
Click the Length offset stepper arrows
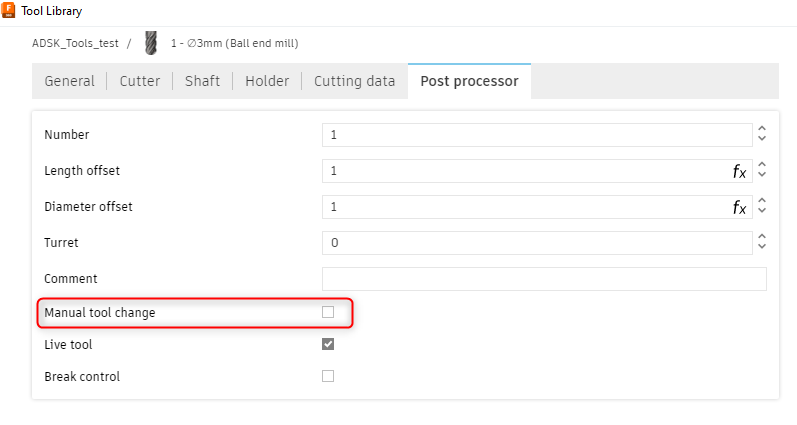762,171
